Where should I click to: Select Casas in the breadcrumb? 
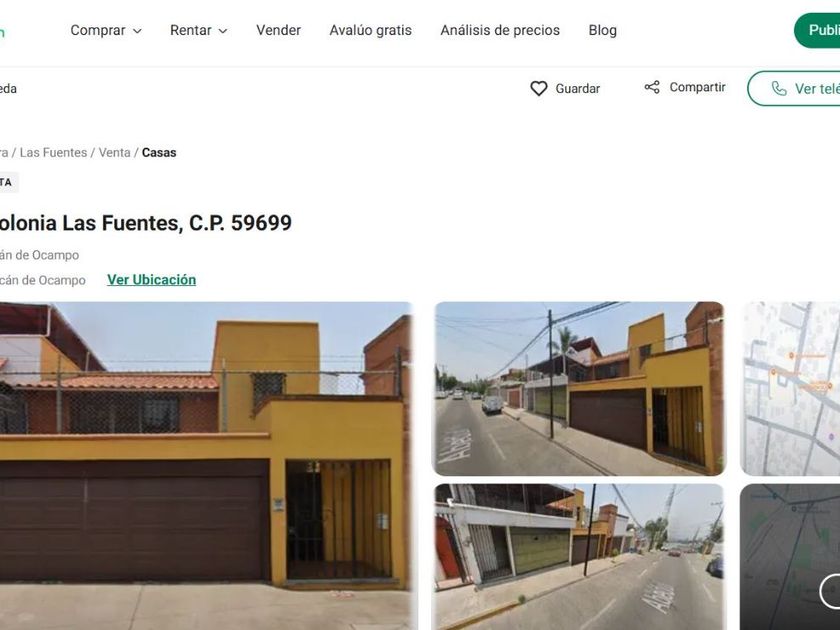pos(159,153)
